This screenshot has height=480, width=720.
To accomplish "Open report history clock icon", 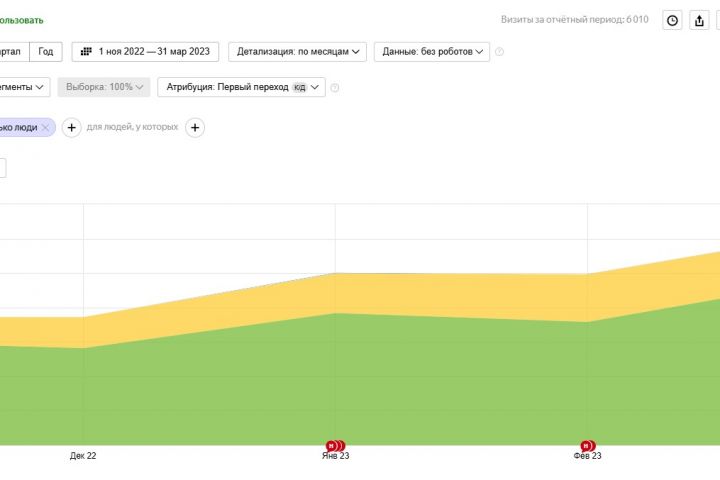I will pyautogui.click(x=672, y=21).
